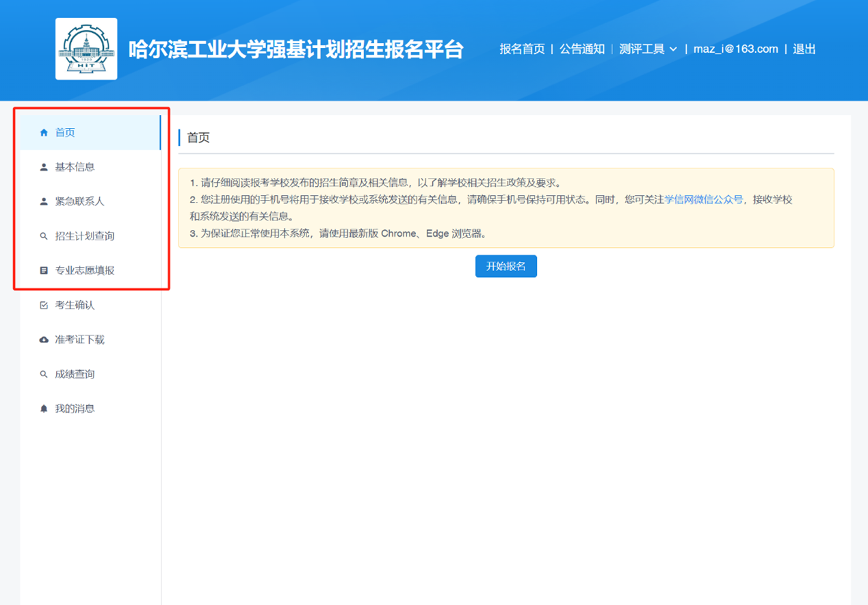
Task: Click the magnifier icon beside 成绩查询
Action: 44,374
